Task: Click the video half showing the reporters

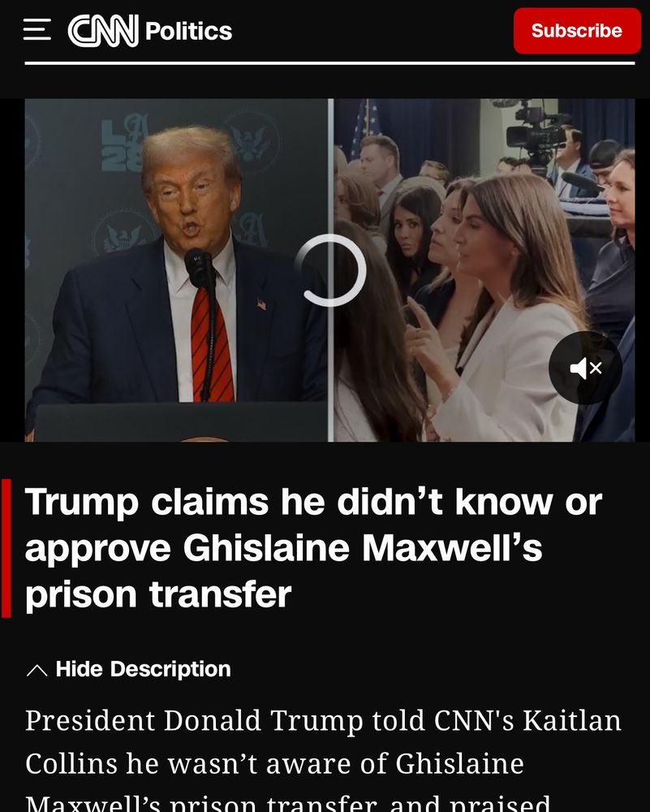Action: [x=484, y=270]
